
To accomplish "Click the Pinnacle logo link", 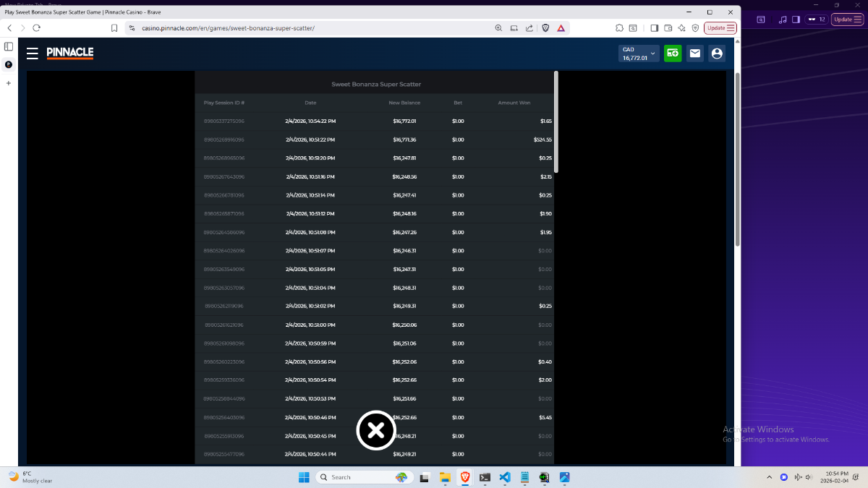I will (x=70, y=53).
